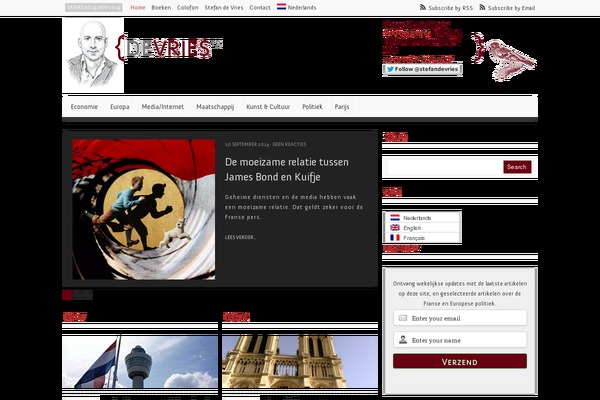Viewport: 600px width, 400px height.
Task: Go to the Media/Internet category
Action: 163,107
